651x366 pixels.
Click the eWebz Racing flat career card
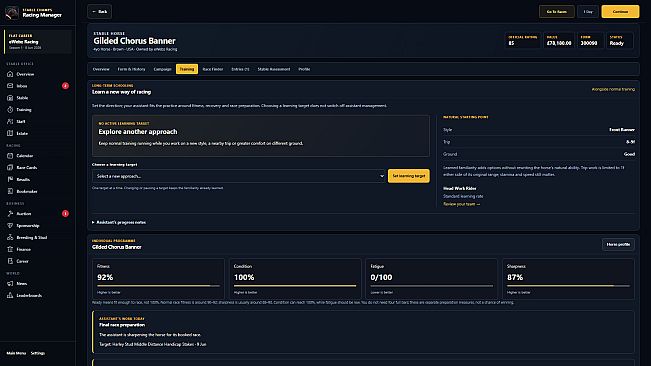pyautogui.click(x=38, y=41)
